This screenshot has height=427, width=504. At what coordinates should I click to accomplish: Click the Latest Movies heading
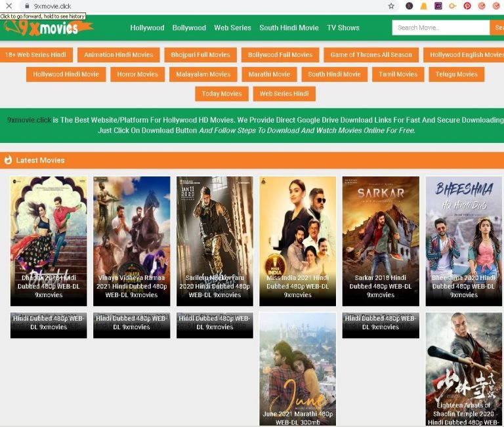coord(40,160)
